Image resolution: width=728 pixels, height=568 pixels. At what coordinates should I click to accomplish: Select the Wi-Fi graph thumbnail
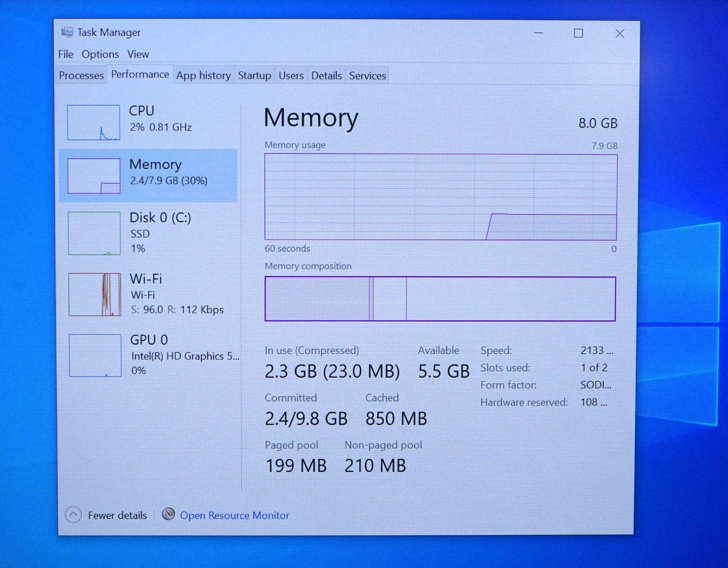(95, 294)
